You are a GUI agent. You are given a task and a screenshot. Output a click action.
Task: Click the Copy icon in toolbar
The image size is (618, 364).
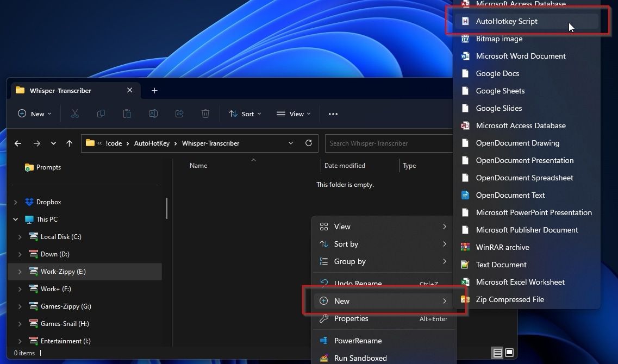tap(101, 114)
